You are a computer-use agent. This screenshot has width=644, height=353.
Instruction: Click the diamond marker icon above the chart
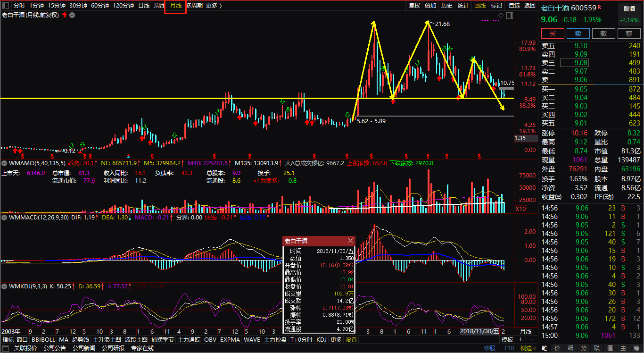tap(501, 15)
